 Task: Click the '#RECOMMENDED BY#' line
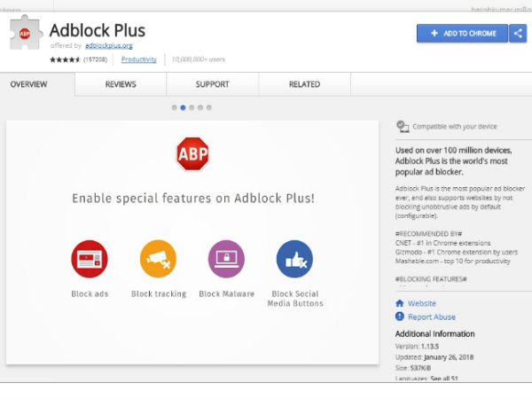tap(428, 234)
